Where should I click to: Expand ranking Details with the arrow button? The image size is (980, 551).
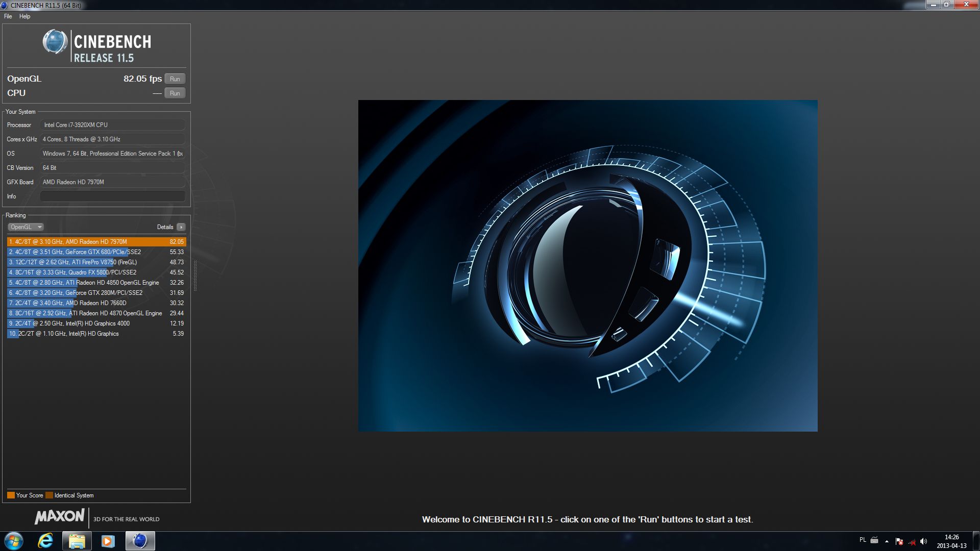(181, 227)
